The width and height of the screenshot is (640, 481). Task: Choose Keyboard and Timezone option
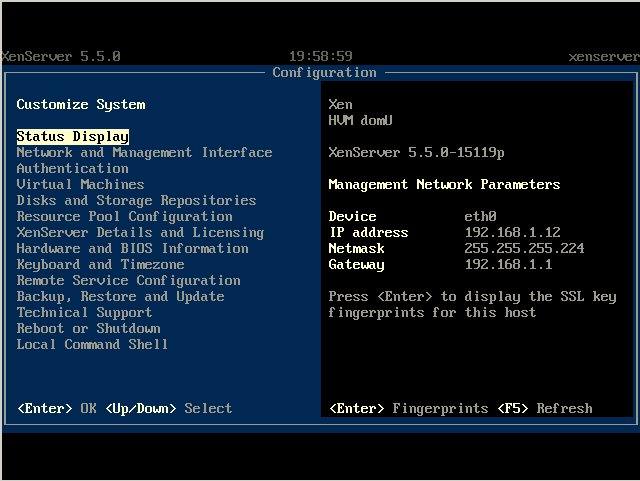100,264
